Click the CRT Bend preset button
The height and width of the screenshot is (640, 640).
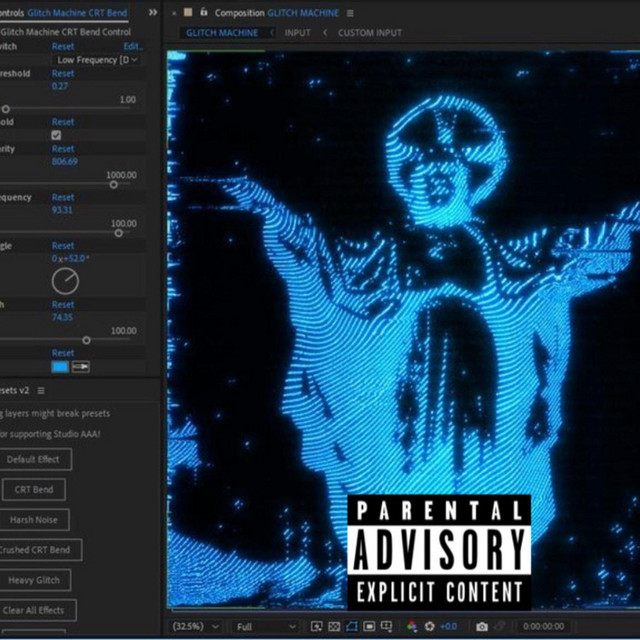(x=34, y=490)
